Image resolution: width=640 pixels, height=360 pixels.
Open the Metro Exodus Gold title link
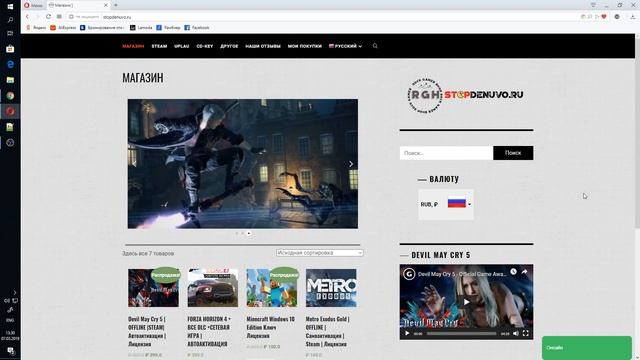pyautogui.click(x=328, y=331)
